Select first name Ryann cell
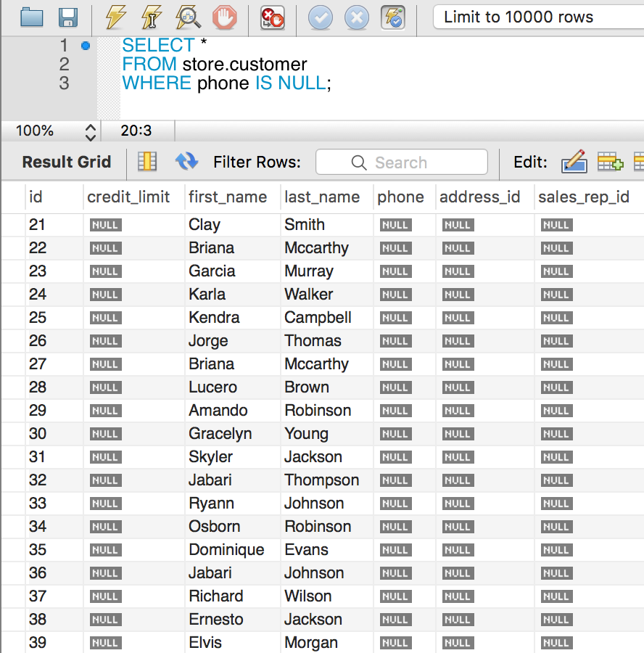Screen dimensions: 644x653 point(233,504)
